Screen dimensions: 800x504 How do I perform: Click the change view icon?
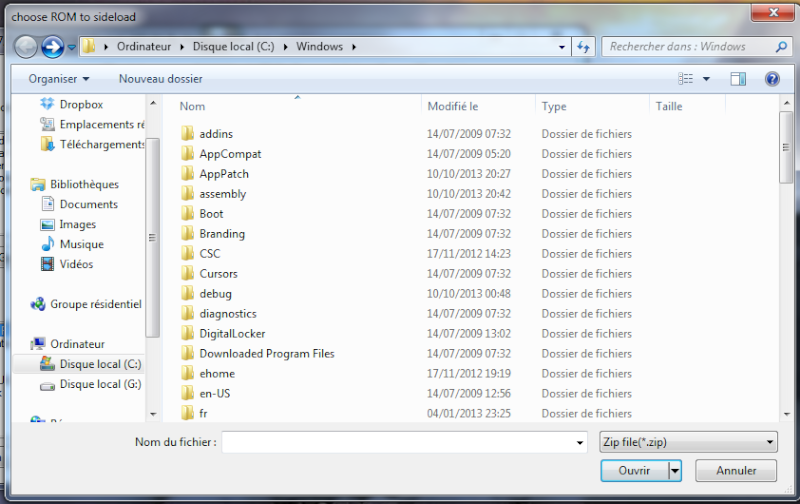tap(685, 79)
